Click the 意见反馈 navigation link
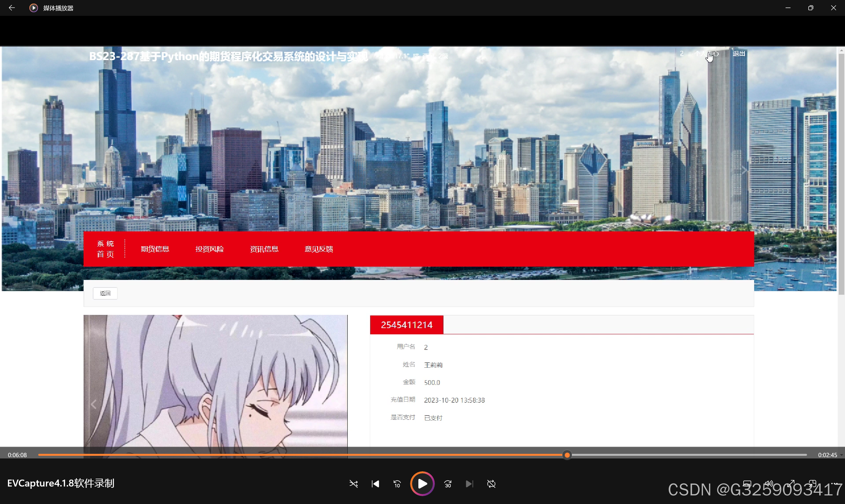Image resolution: width=845 pixels, height=504 pixels. pyautogui.click(x=318, y=249)
